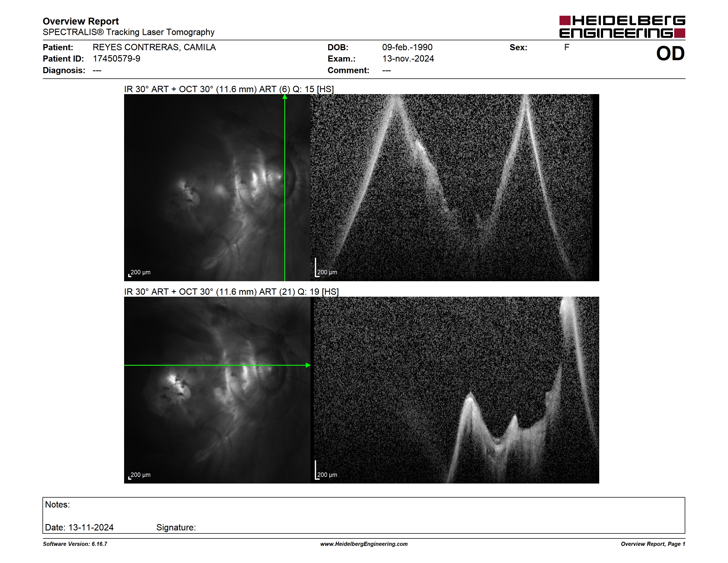Click the horizontal green scan line arrowhead

click(x=308, y=365)
